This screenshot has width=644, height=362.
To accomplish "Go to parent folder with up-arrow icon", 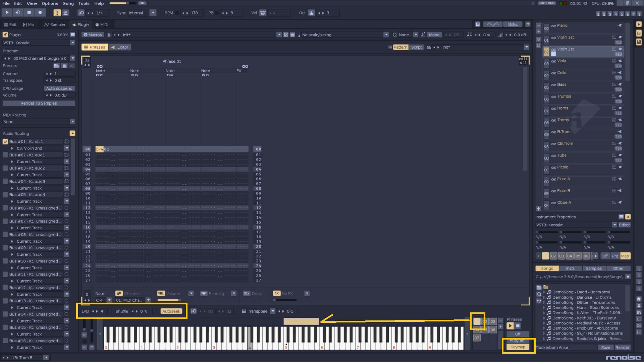I will point(628,277).
